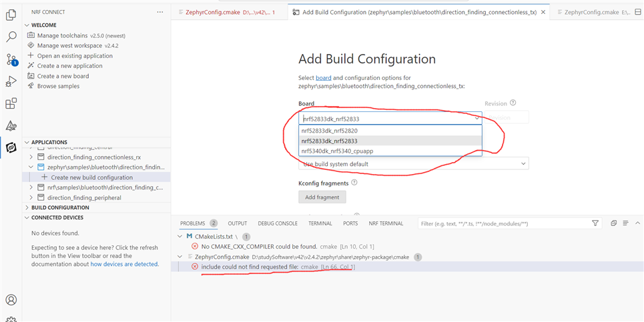Click the filter funnel icon in Problems
The image size is (644, 322).
click(595, 223)
